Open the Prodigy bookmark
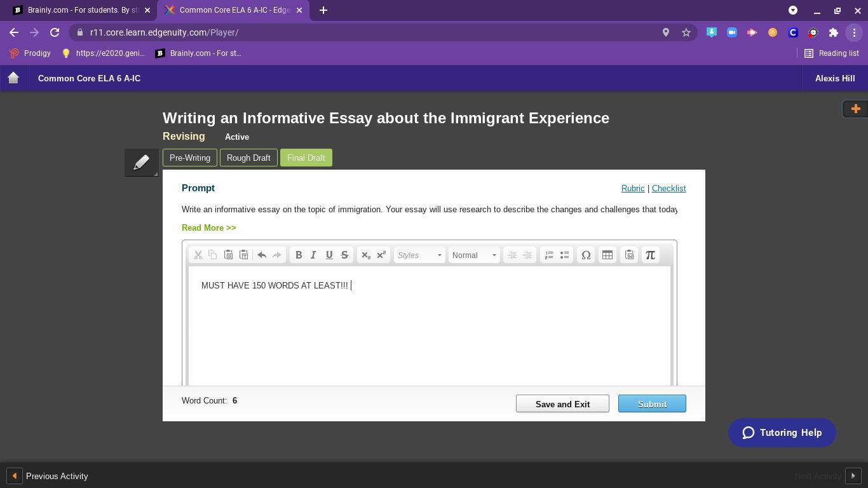This screenshot has height=488, width=868. [31, 53]
